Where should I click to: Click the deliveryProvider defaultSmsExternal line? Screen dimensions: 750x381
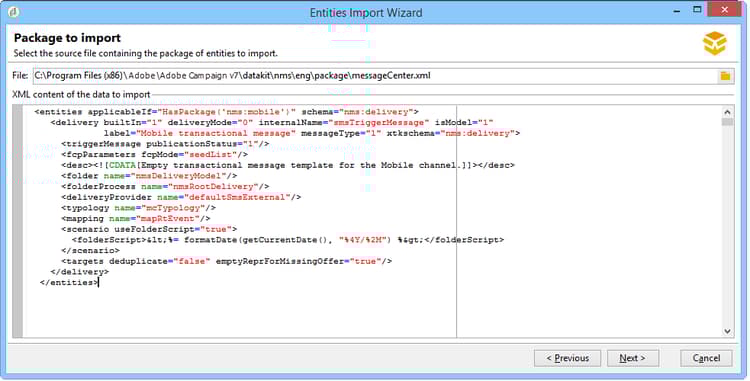[x=181, y=197]
